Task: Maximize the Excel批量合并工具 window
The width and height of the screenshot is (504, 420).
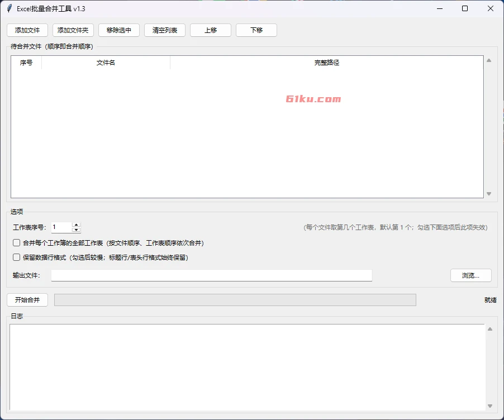Action: (465, 9)
